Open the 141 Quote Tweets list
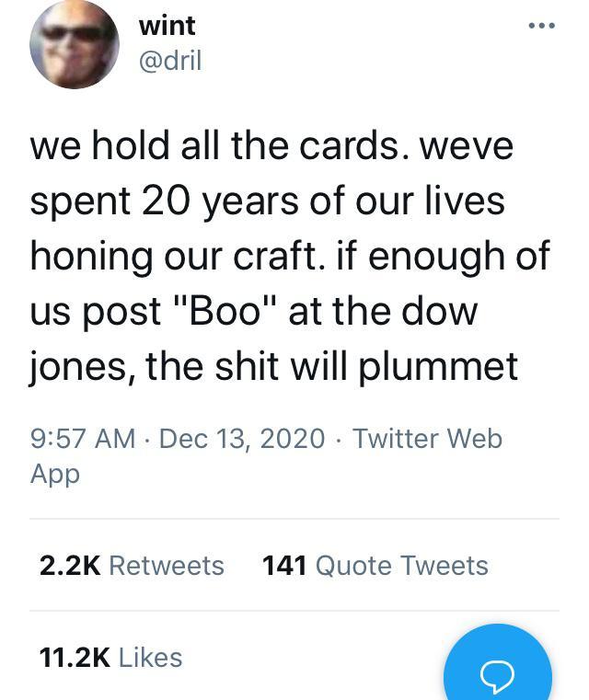This screenshot has width=589, height=700. tap(375, 565)
